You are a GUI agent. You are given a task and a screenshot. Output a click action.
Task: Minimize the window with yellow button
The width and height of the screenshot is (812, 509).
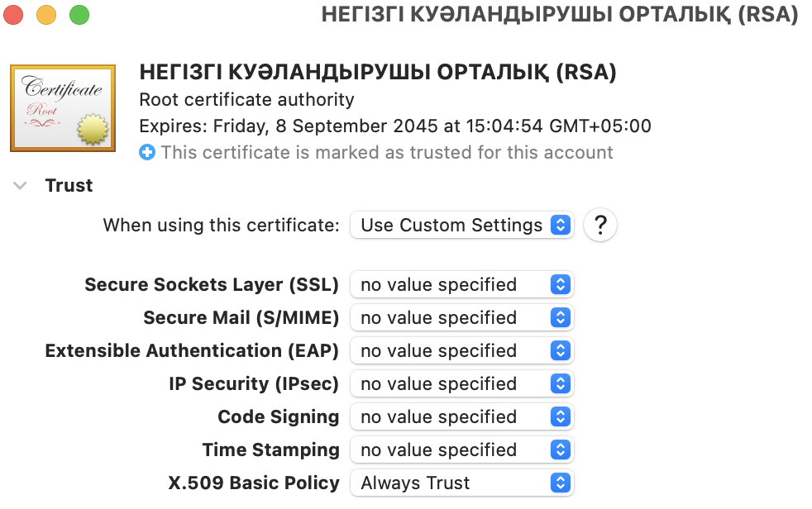[x=45, y=13]
